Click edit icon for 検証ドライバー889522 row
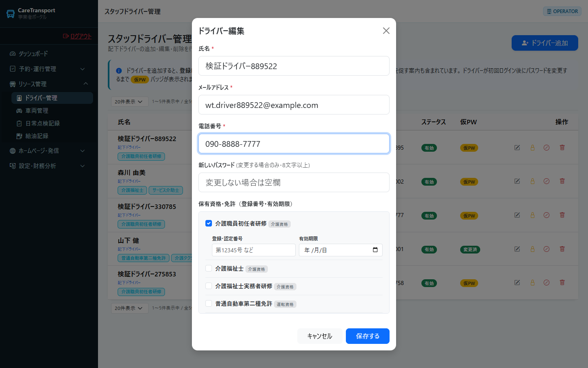 click(517, 148)
